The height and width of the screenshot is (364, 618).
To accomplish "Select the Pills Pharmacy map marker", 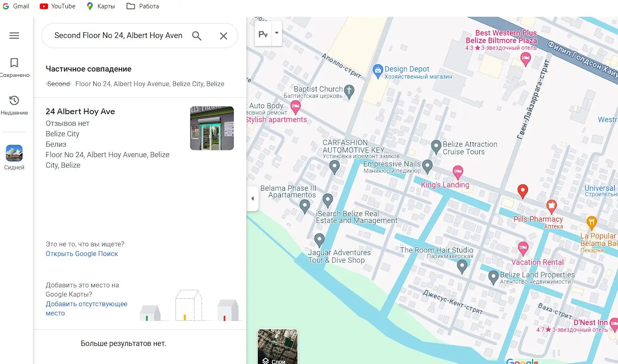I will (551, 206).
